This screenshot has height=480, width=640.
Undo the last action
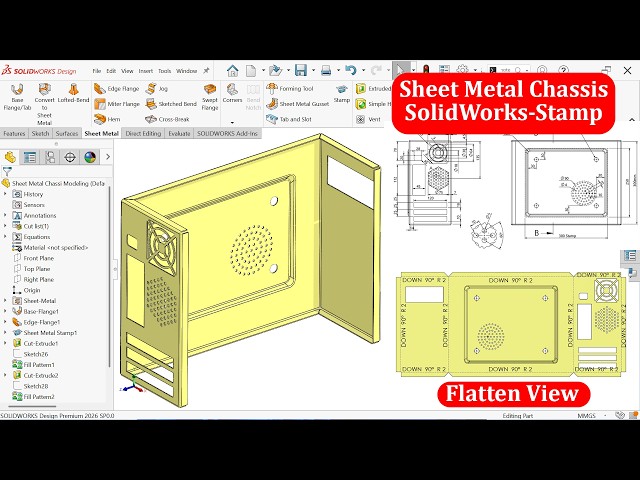coord(351,71)
